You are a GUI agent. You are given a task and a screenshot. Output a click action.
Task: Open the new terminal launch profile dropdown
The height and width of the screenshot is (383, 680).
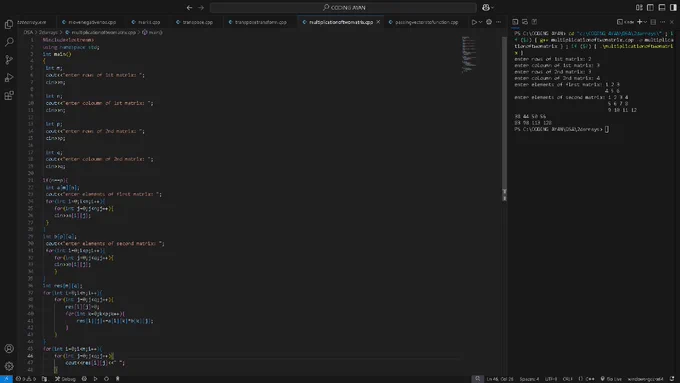(645, 22)
